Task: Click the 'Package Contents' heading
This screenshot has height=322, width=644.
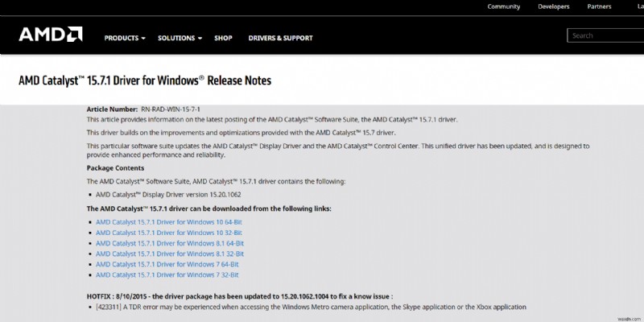Action: (x=115, y=168)
